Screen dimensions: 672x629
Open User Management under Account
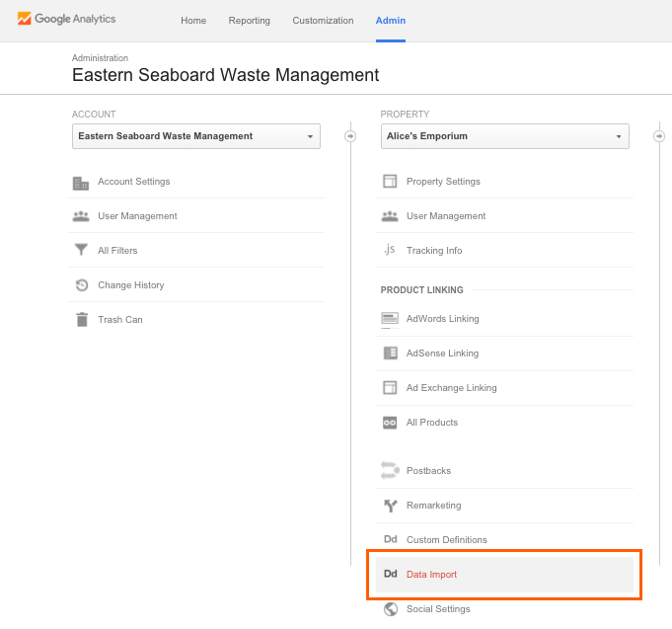pos(137,216)
